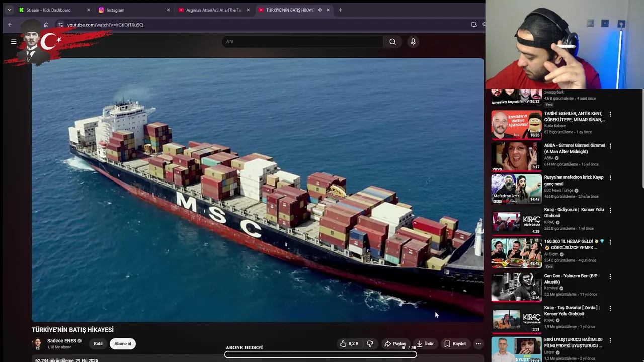Open Can Gox - Yalnızım Ben thumbnail
Image resolution: width=644 pixels, height=362 pixels.
click(516, 287)
